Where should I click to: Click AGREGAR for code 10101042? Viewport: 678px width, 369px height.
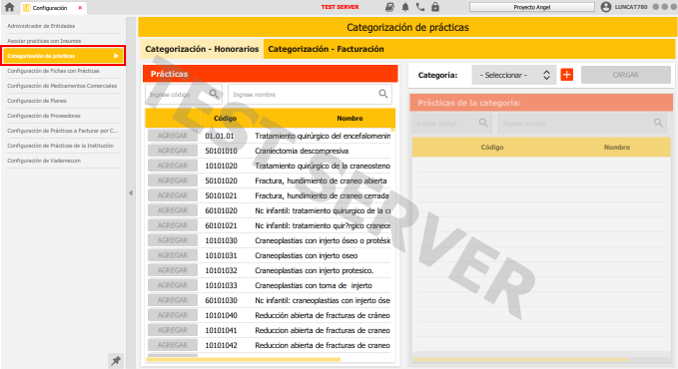pos(173,345)
